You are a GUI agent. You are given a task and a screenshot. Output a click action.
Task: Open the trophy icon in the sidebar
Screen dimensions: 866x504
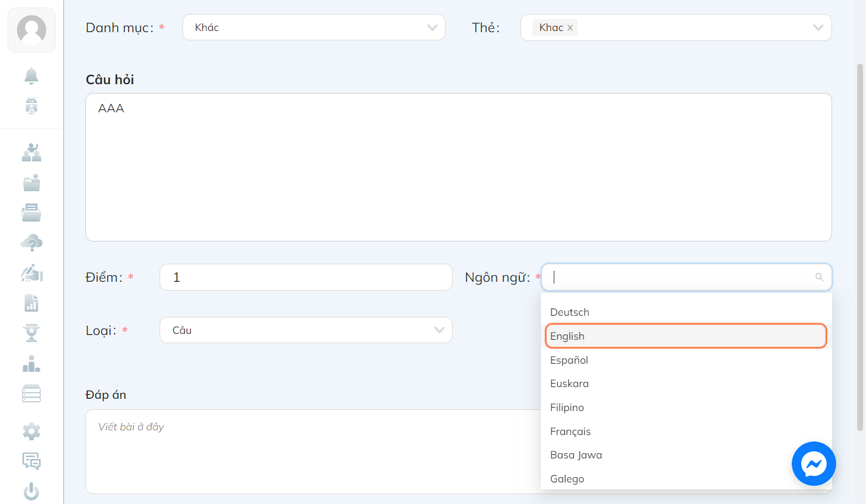click(x=32, y=333)
